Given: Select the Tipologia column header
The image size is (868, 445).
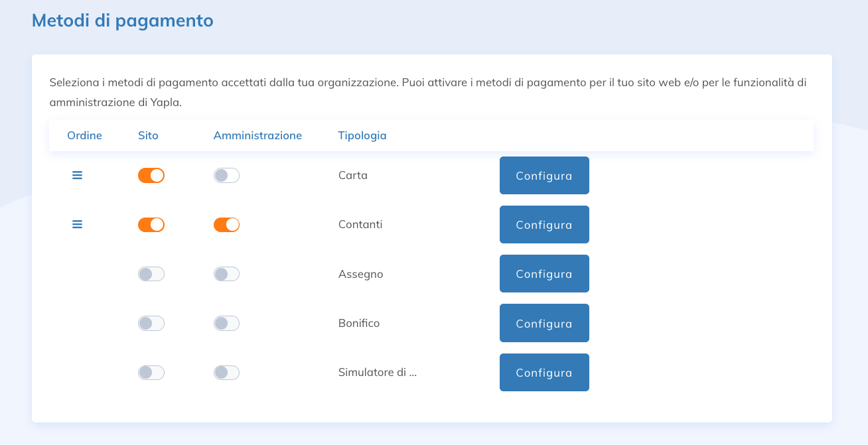Looking at the screenshot, I should point(362,136).
